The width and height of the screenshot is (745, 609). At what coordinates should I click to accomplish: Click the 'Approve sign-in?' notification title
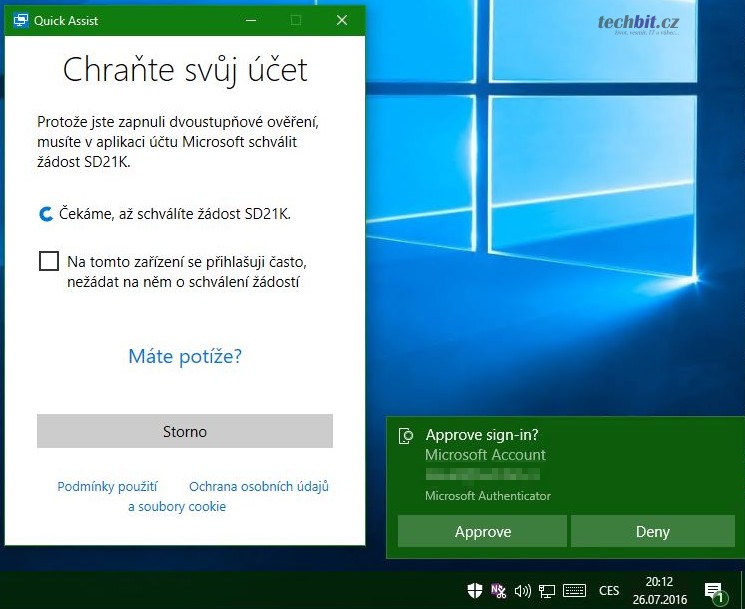(x=483, y=435)
